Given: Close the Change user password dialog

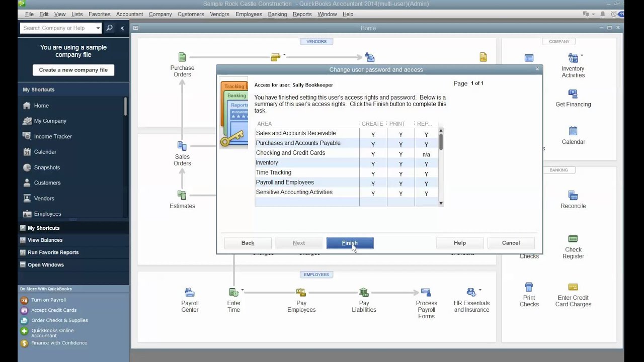Looking at the screenshot, I should (537, 69).
